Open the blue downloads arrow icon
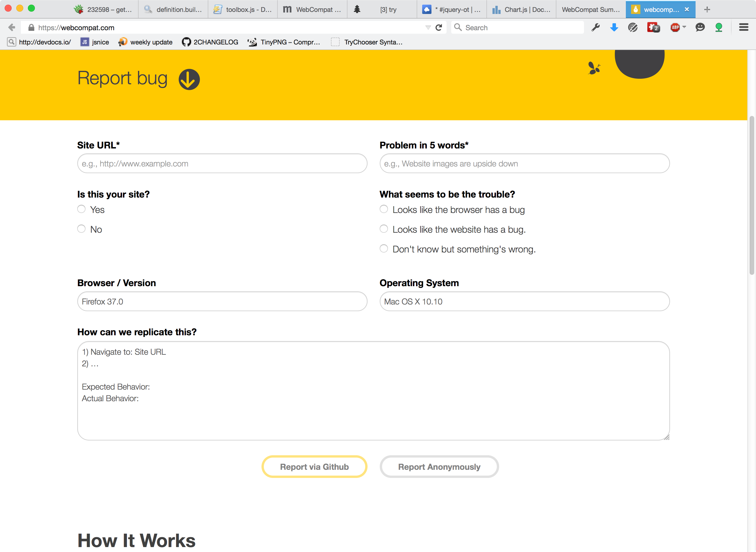This screenshot has height=552, width=756. coord(614,27)
